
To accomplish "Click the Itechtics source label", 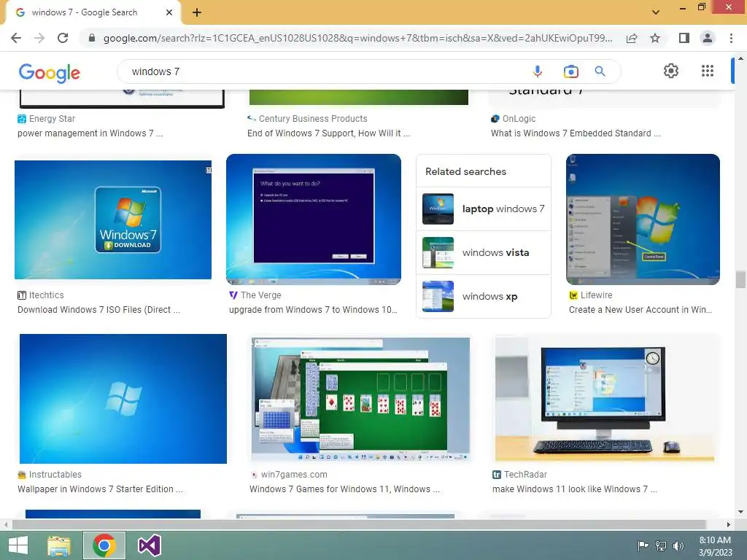I will tap(46, 295).
